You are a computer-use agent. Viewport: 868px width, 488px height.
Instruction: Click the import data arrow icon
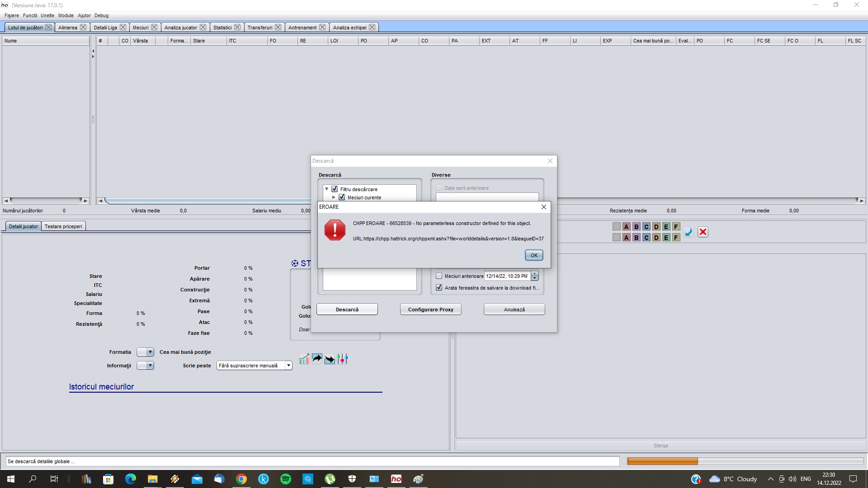[330, 358]
